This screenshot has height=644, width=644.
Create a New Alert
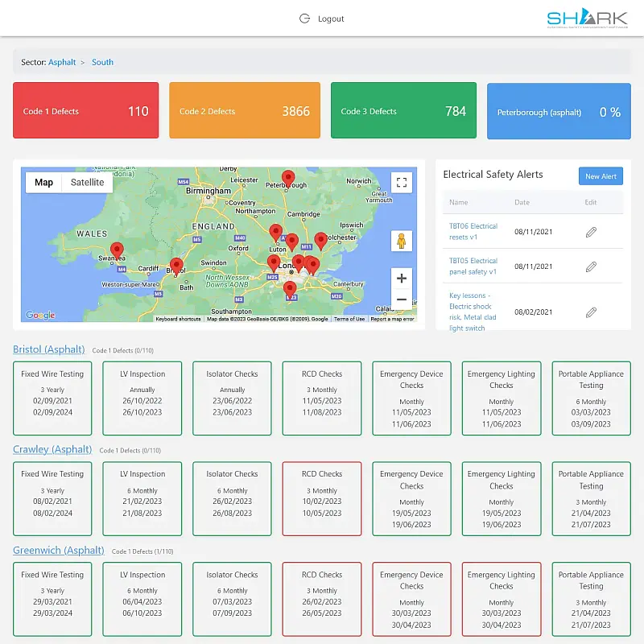pyautogui.click(x=601, y=175)
